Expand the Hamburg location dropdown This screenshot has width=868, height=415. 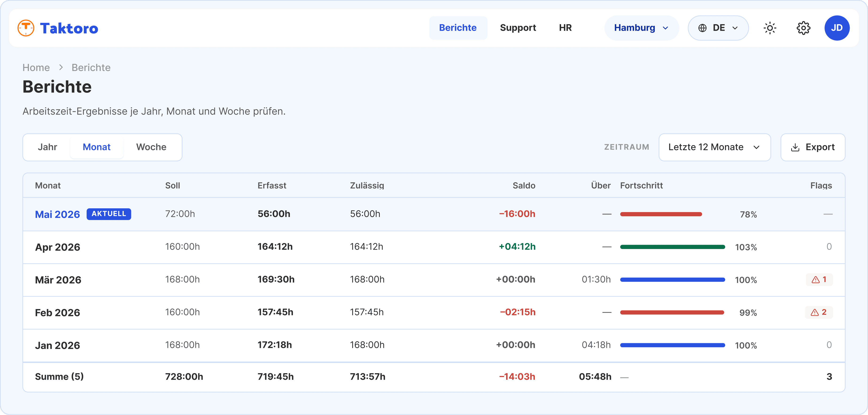642,28
